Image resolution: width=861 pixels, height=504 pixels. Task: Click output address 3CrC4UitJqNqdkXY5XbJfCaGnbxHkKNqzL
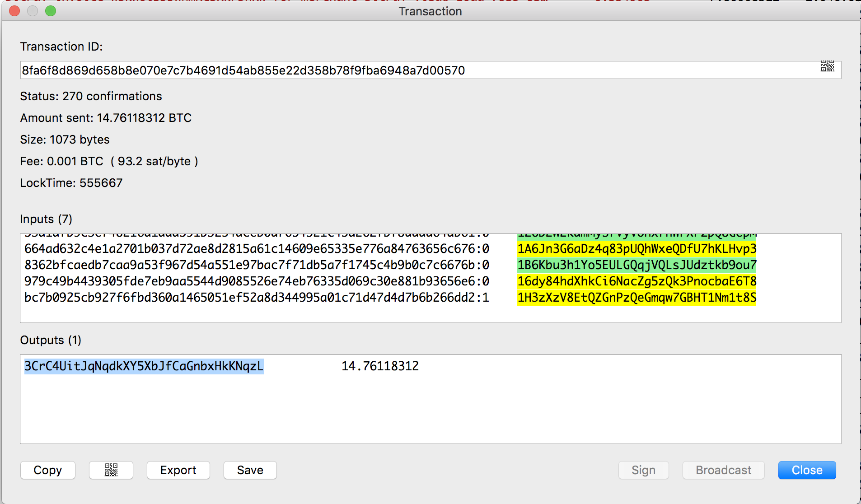pyautogui.click(x=144, y=366)
